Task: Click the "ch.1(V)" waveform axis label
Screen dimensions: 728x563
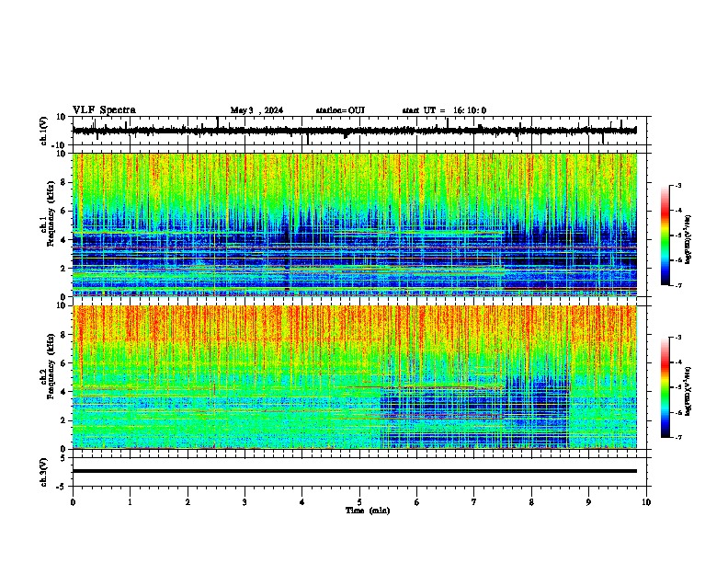Action: 44,131
